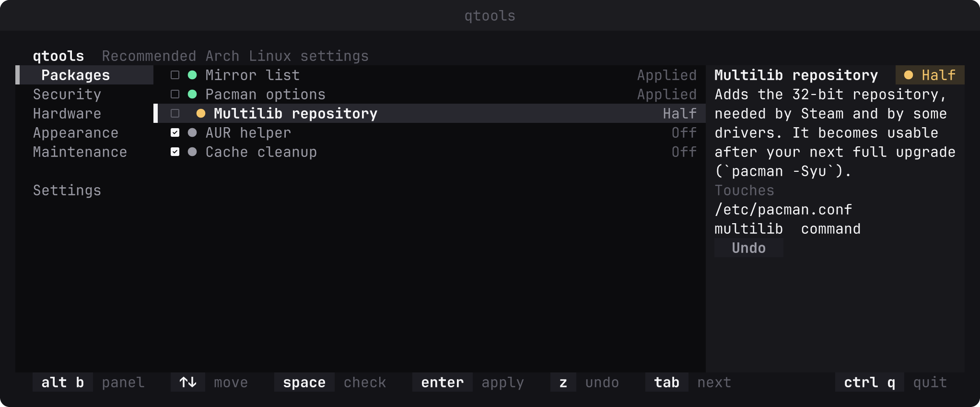Screen dimensions: 980x407
Task: Click the Recommended Arch Linux settings subtitle
Action: [235, 56]
